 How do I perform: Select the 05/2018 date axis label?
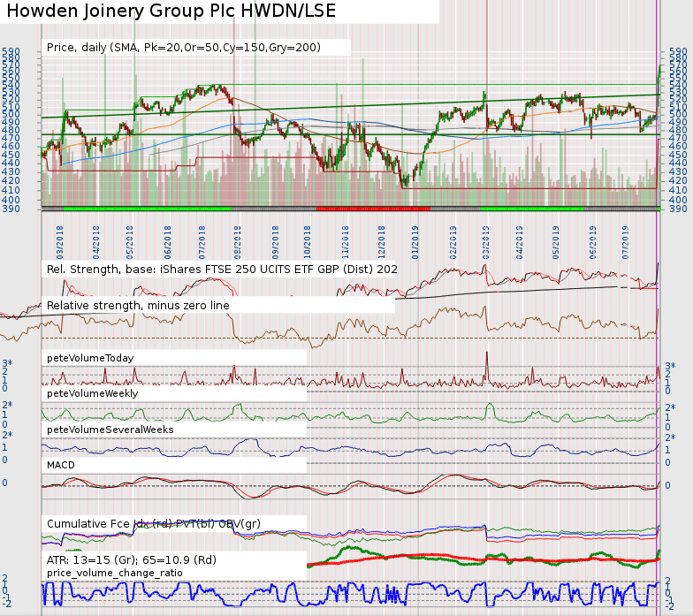click(129, 242)
